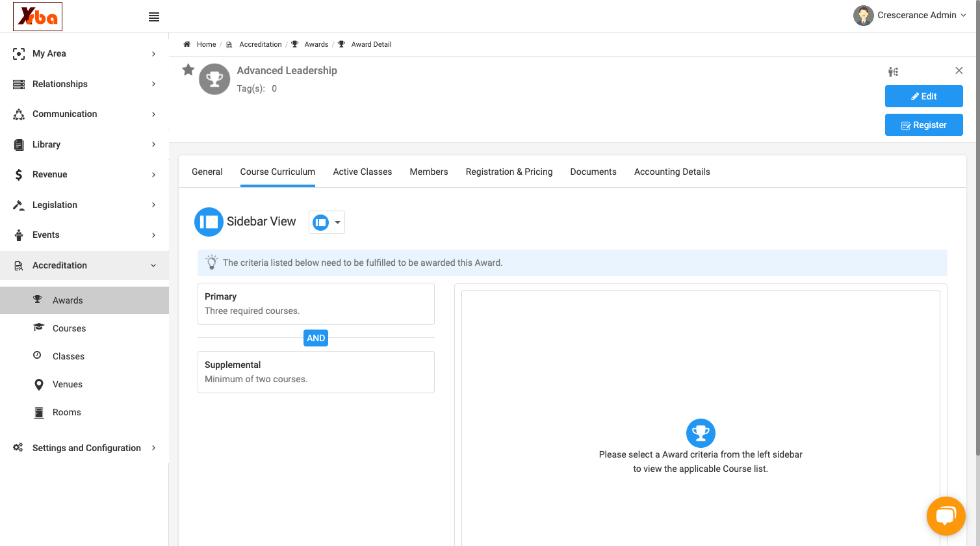
Task: Expand the Legislation menu chevron
Action: (x=153, y=205)
